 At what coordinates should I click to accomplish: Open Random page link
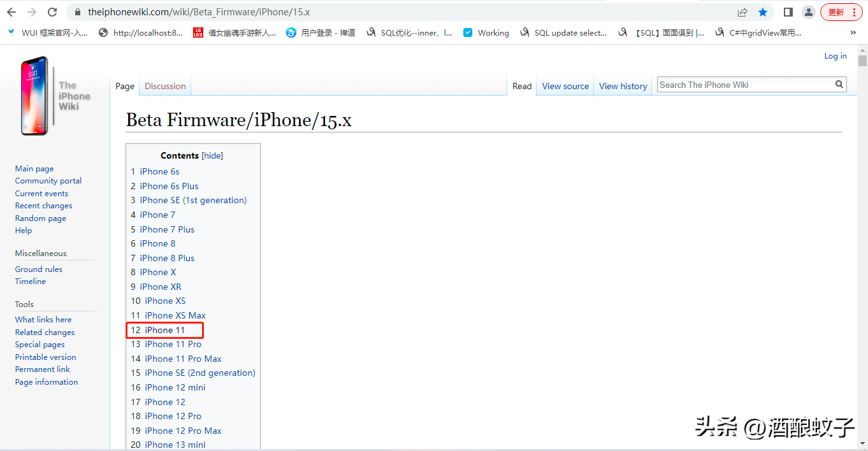[x=41, y=218]
